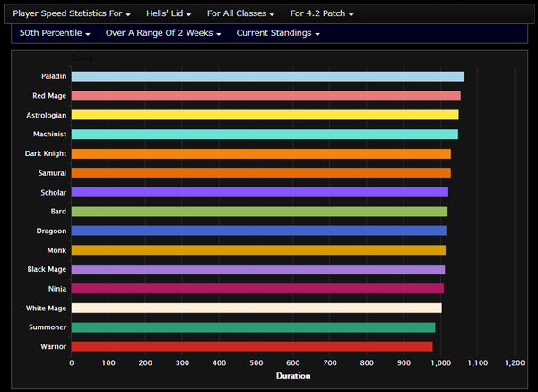Change the 50th Percentile dropdown
Image resolution: width=538 pixels, height=392 pixels.
click(55, 33)
